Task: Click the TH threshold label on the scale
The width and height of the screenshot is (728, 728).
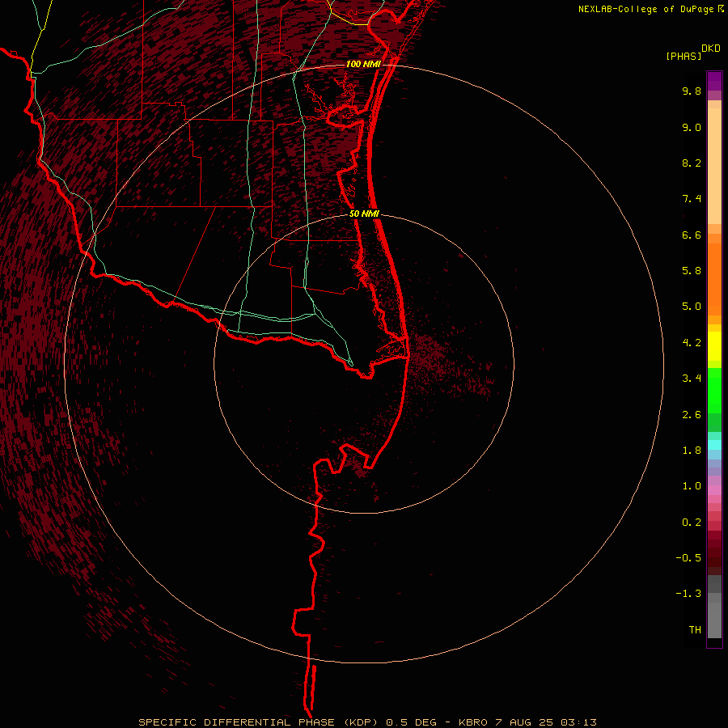Action: tap(695, 630)
